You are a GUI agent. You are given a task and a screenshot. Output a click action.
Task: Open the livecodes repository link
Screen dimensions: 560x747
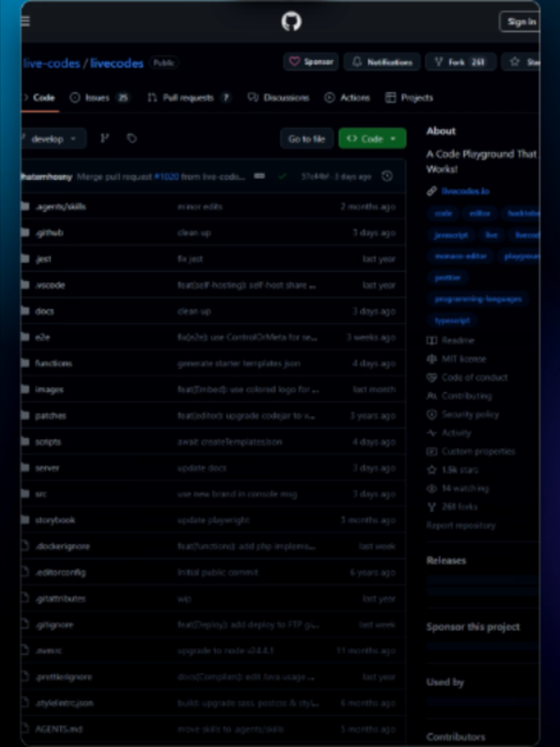click(x=117, y=63)
